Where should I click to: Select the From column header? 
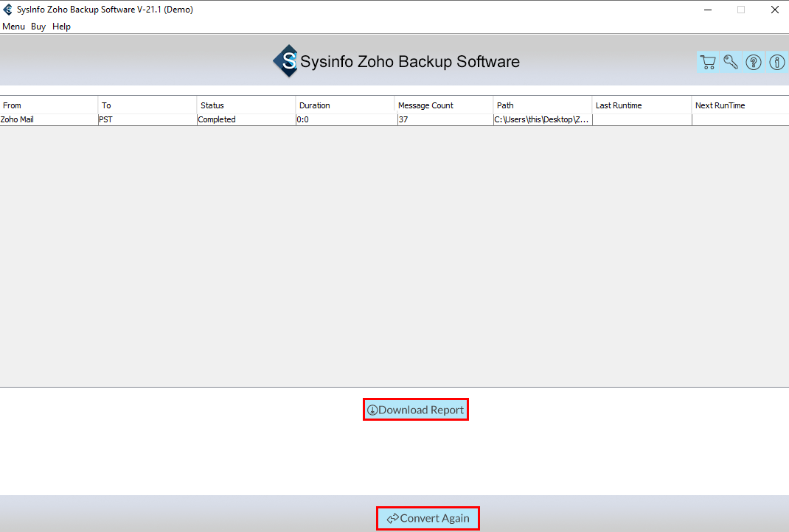click(49, 105)
